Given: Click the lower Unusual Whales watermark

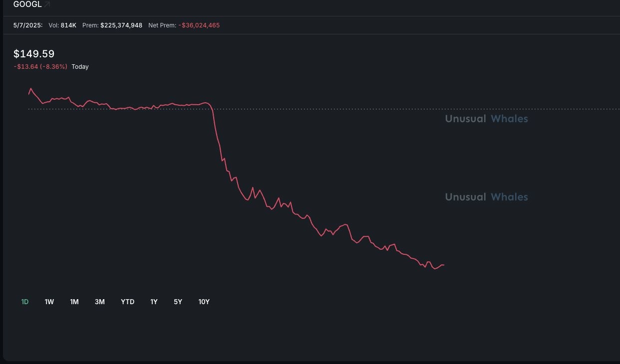Looking at the screenshot, I should tap(486, 197).
